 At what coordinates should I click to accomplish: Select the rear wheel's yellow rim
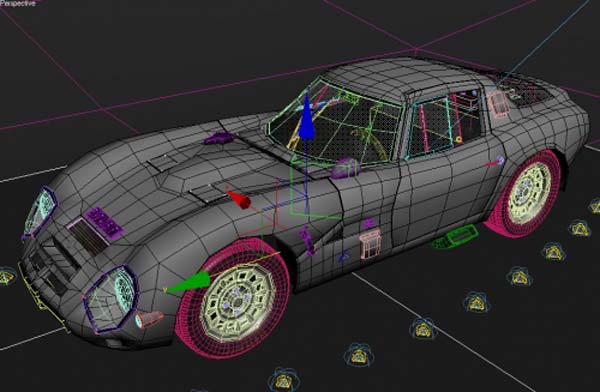coord(530,193)
